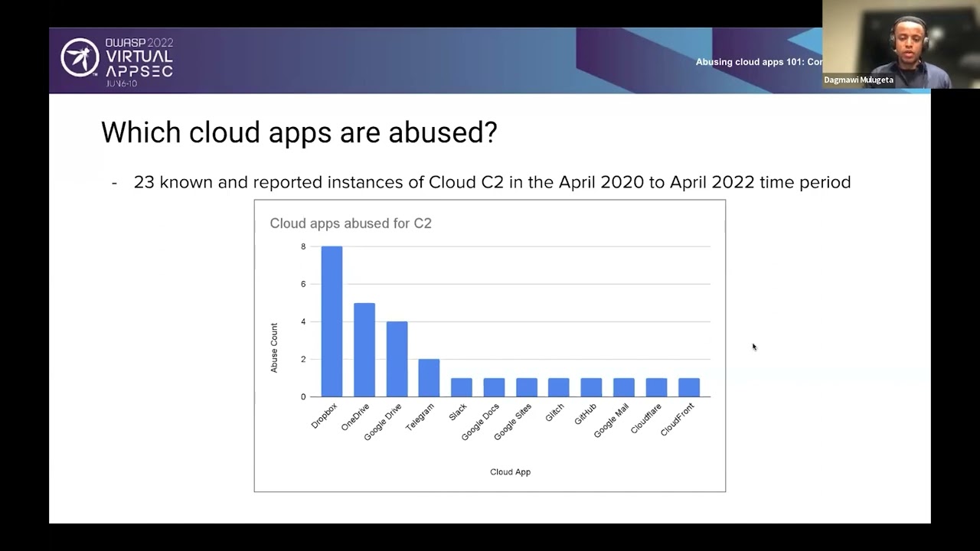Click the 'Dropbox' axis label

point(325,416)
